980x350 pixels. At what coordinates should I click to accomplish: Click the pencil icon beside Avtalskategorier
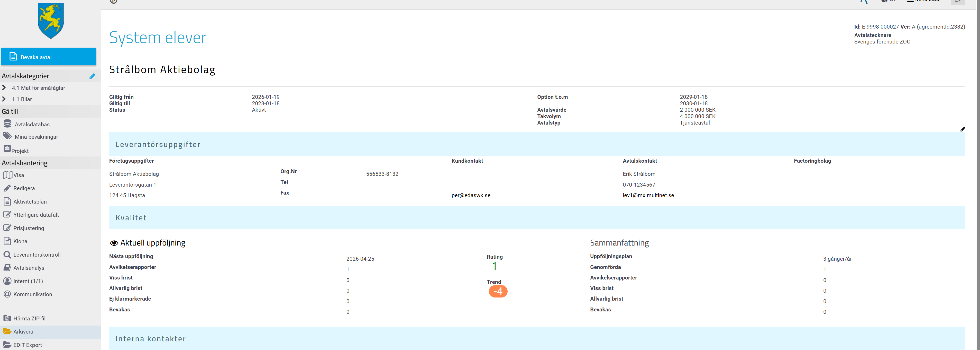tap(92, 76)
